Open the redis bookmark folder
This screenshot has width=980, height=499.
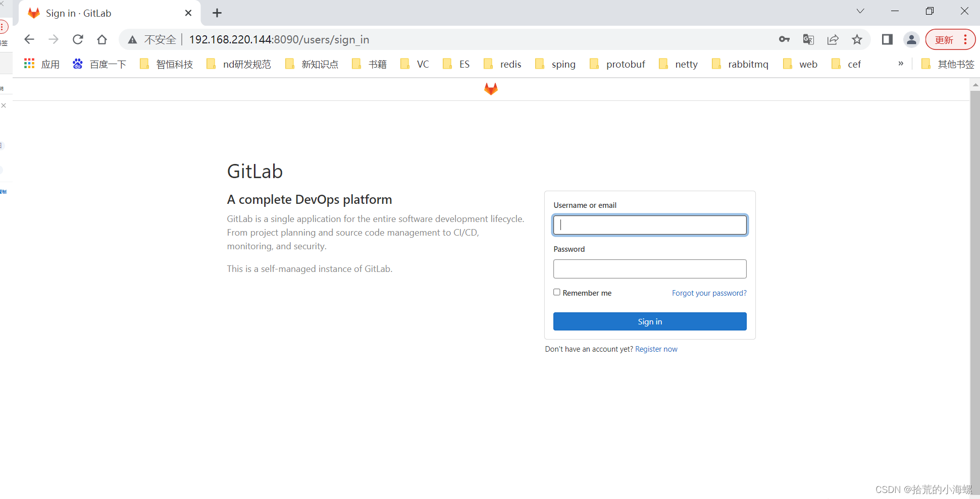[502, 64]
